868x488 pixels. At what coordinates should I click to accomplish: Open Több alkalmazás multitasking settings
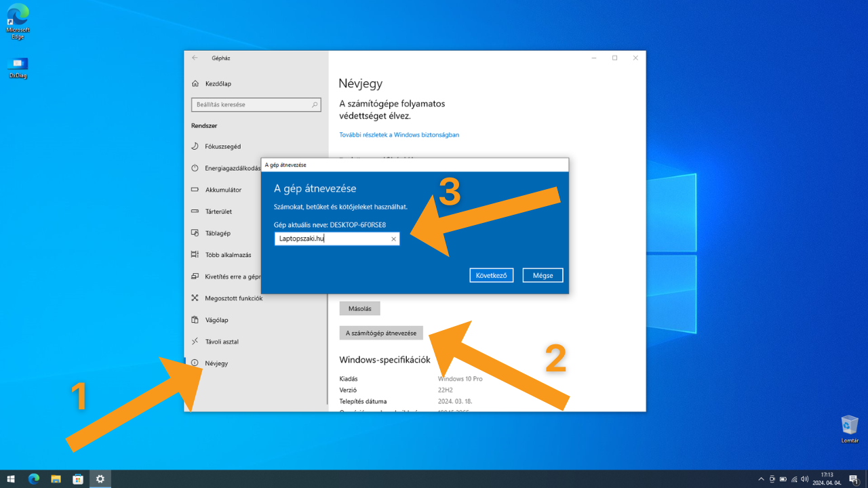[x=228, y=255]
